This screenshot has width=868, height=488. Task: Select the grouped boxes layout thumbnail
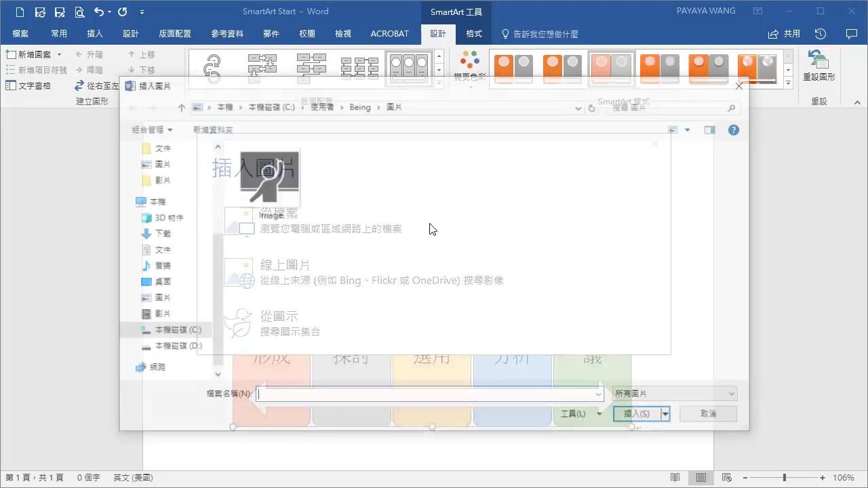pyautogui.click(x=409, y=68)
